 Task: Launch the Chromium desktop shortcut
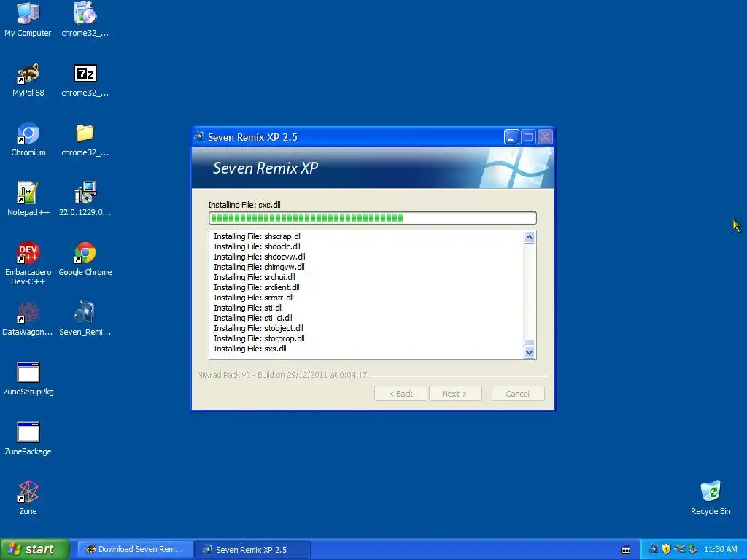tap(28, 139)
